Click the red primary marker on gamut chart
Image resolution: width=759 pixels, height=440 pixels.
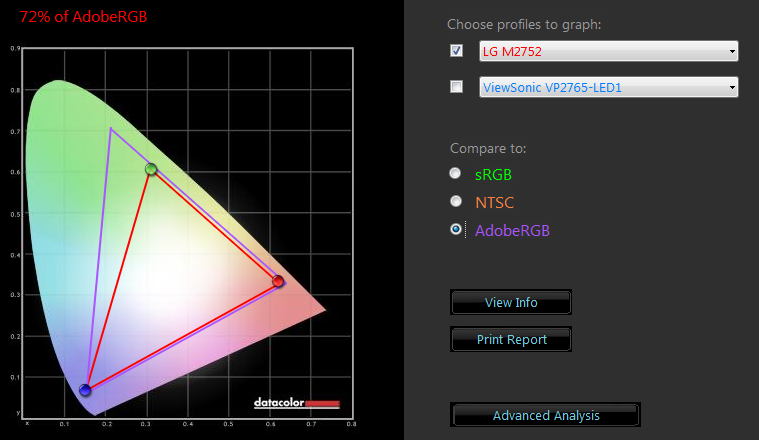point(278,281)
